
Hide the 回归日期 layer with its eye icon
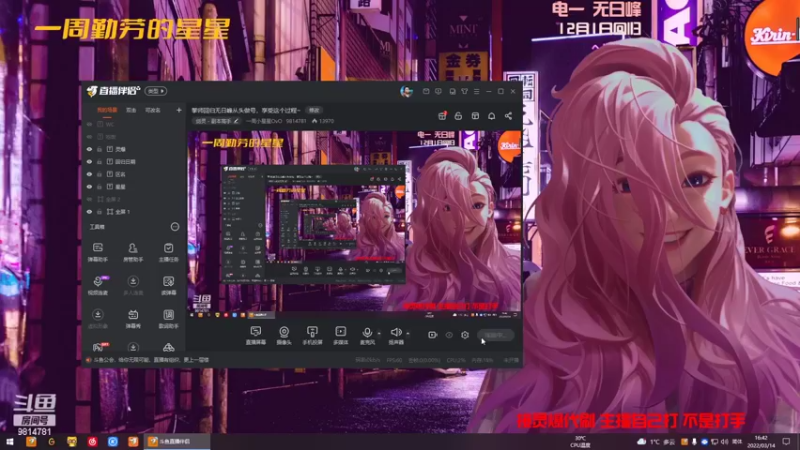(x=89, y=162)
